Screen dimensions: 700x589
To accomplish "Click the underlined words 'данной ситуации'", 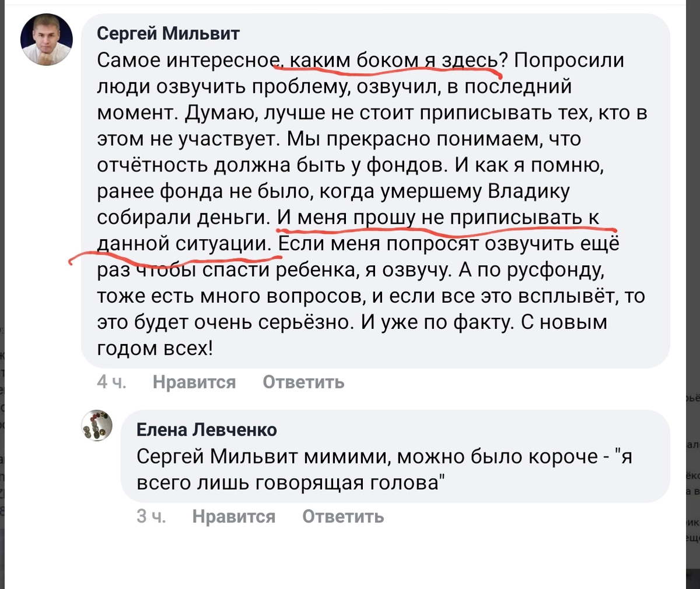I will tap(182, 243).
